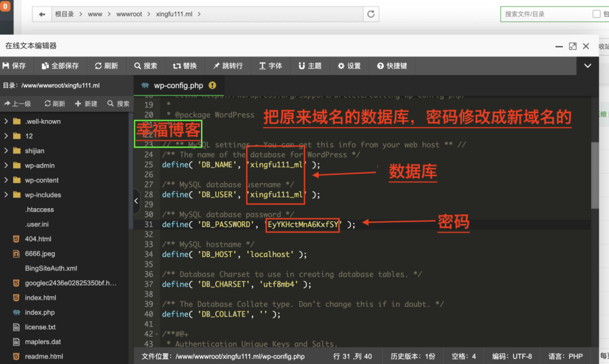Open the Search (搜索) tool in toolbar
Image resolution: width=609 pixels, height=364 pixels.
(x=146, y=66)
